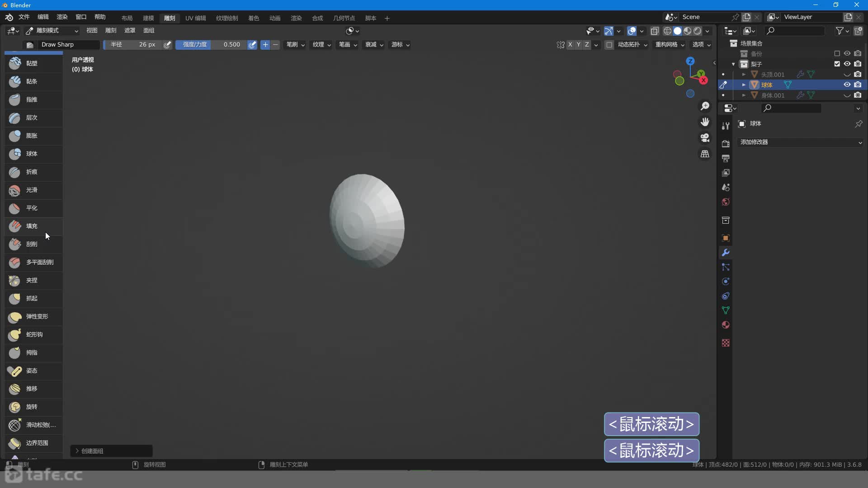The height and width of the screenshot is (488, 868).
Task: Select the 边界范围 (Boundary) brush
Action: tap(33, 443)
